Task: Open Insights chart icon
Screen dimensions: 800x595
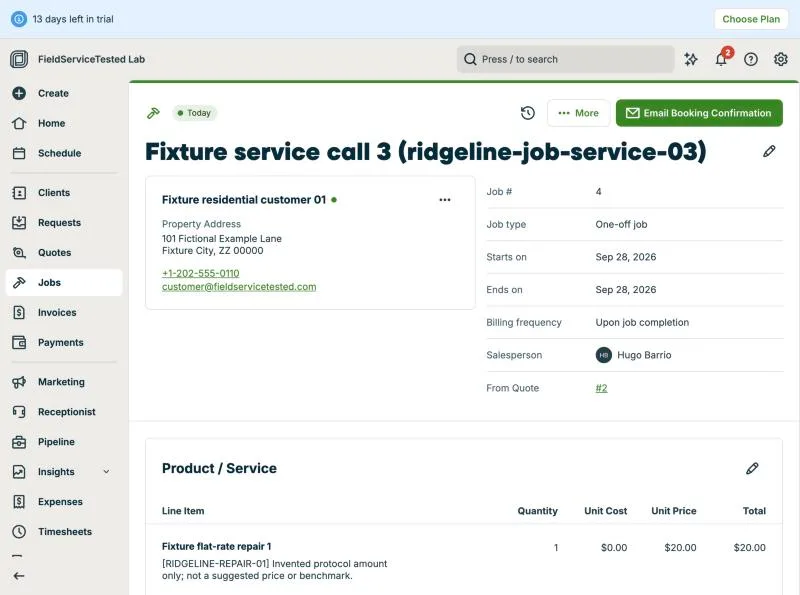Action: [19, 472]
